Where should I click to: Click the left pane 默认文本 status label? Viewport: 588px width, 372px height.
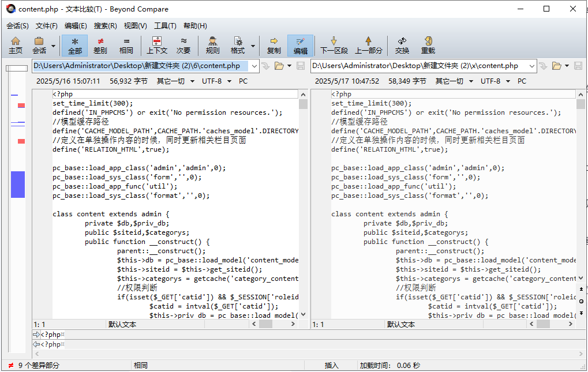[122, 325]
